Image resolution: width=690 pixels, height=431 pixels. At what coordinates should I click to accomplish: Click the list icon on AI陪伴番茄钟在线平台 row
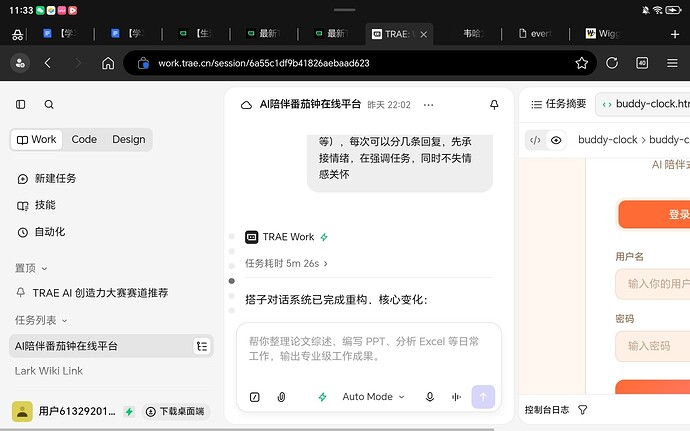pyautogui.click(x=202, y=346)
